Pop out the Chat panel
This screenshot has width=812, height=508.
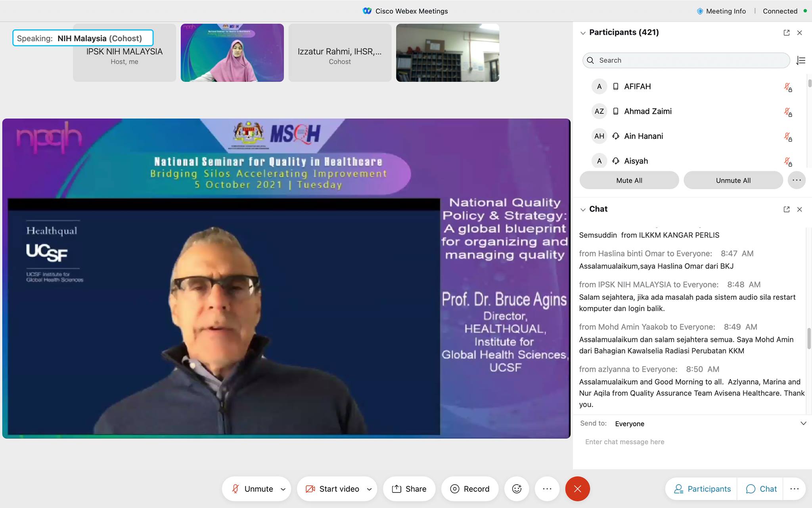coord(787,209)
